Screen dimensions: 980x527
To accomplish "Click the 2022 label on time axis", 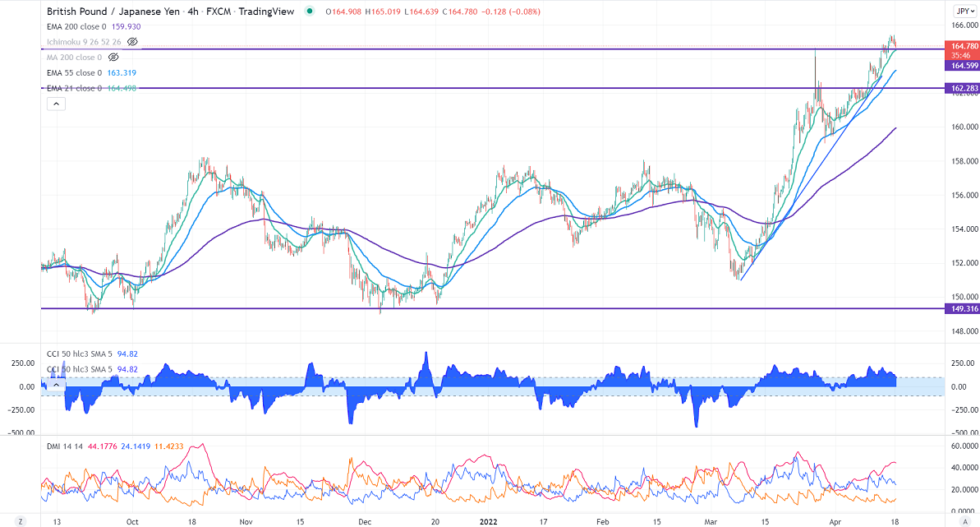I will tap(488, 521).
